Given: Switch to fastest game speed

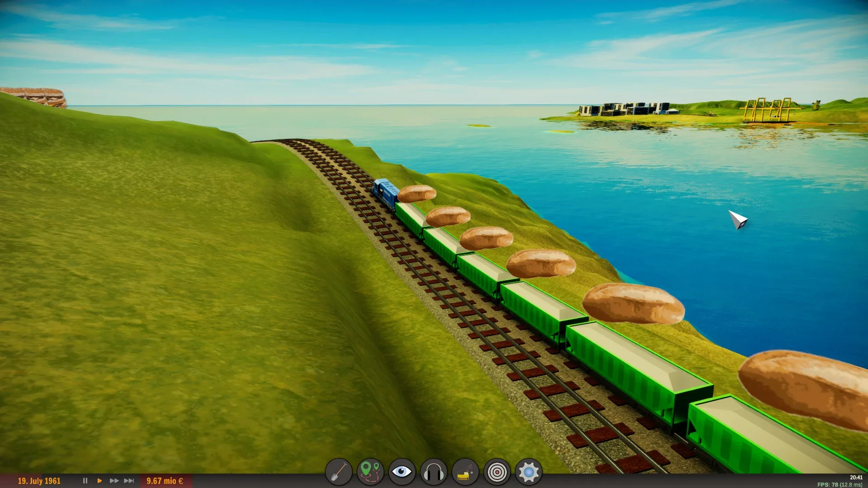Looking at the screenshot, I should [129, 481].
